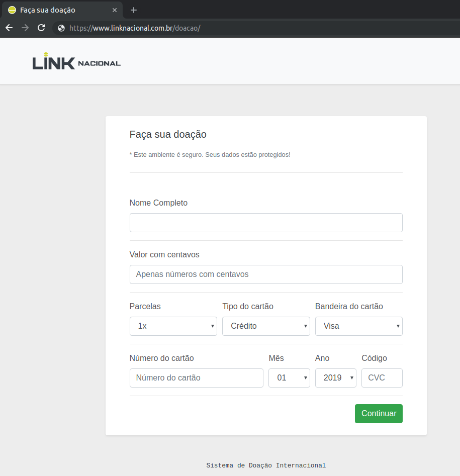Click the green Continuar button
The width and height of the screenshot is (460, 476).
point(378,413)
